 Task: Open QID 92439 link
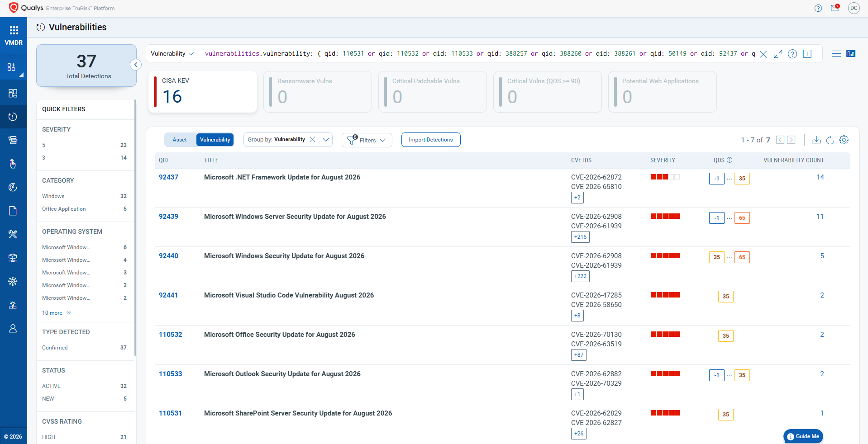tap(168, 217)
